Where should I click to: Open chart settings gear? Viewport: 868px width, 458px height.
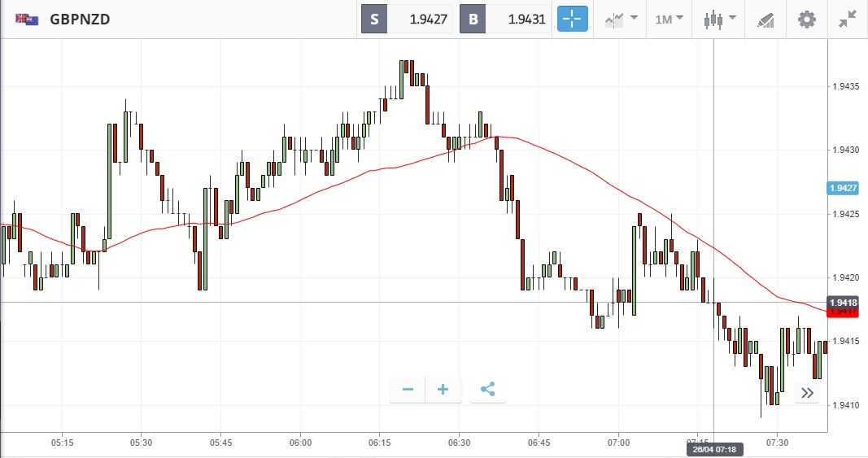click(x=806, y=19)
